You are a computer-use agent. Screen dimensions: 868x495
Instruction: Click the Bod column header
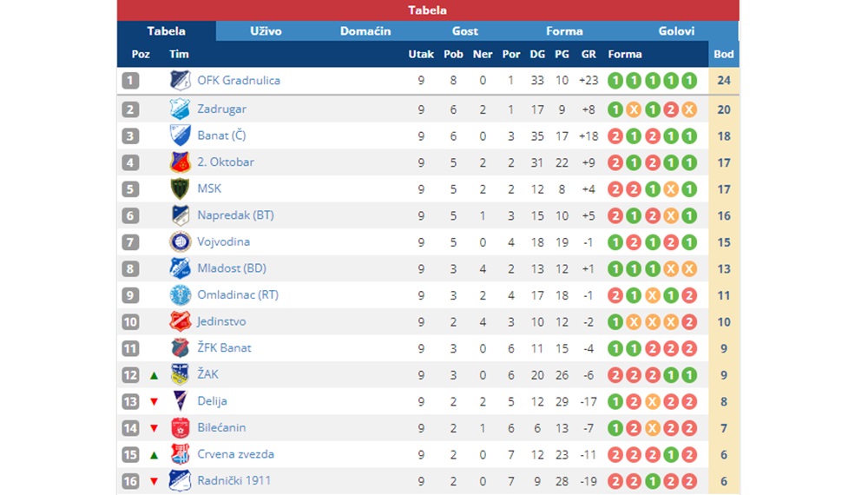[724, 54]
